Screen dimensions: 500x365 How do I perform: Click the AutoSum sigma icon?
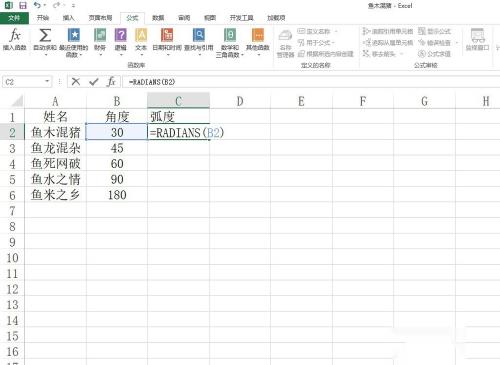pos(45,35)
